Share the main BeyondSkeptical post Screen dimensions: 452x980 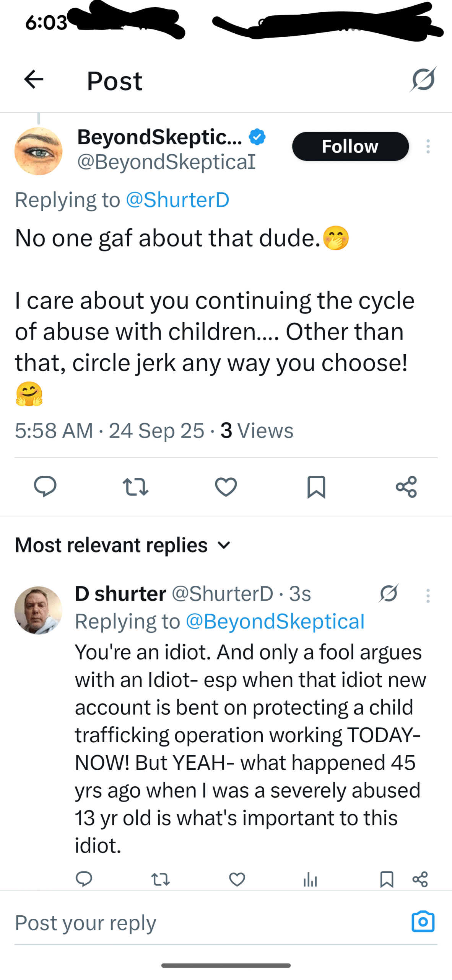[x=406, y=487]
